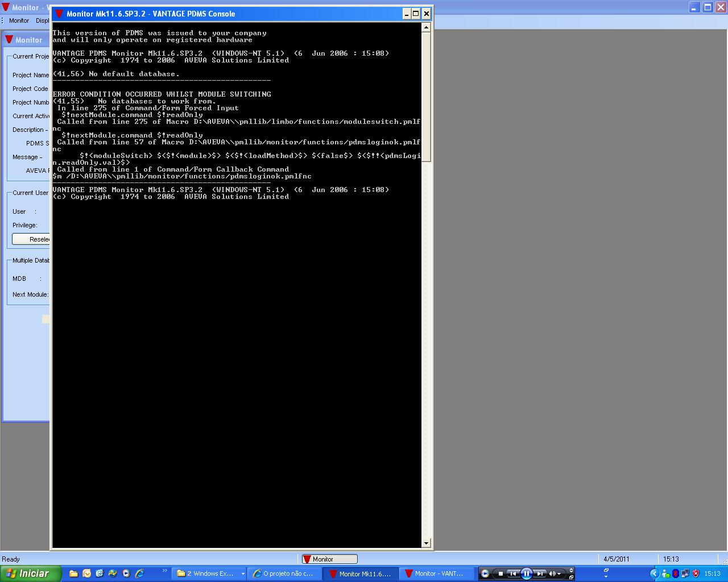Open the Monitor menu in the main window
Image resolution: width=728 pixels, height=582 pixels.
19,20
